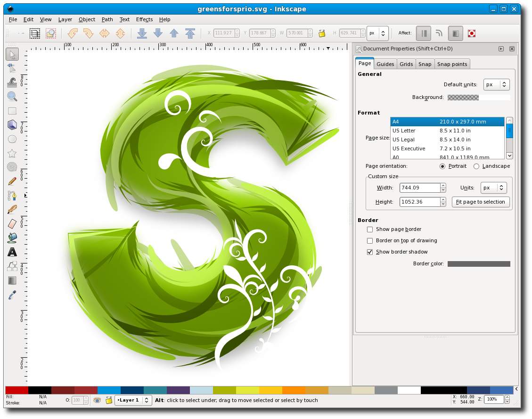
Task: Click the rubberband touch selection icon
Action: coord(50,33)
